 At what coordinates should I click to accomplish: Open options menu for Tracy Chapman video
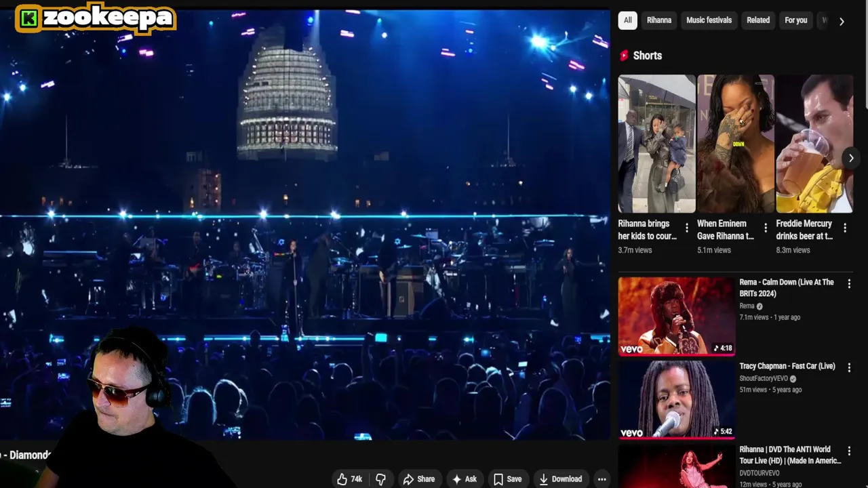point(849,367)
